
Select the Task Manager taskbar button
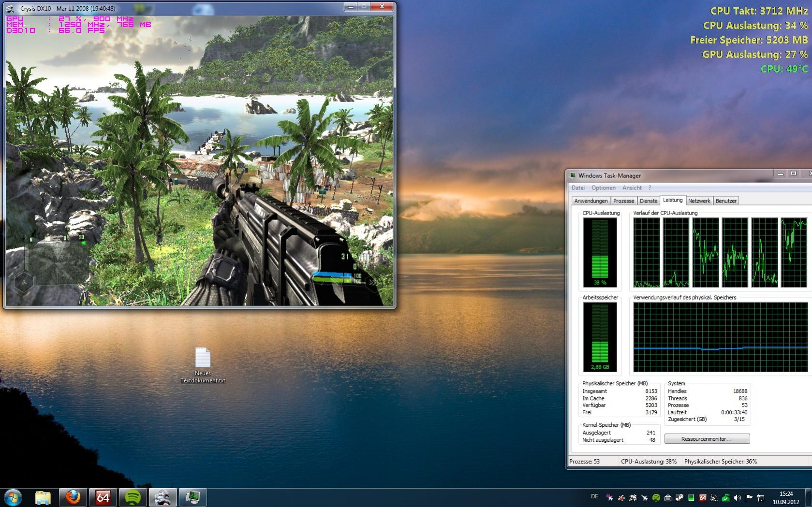(x=193, y=497)
